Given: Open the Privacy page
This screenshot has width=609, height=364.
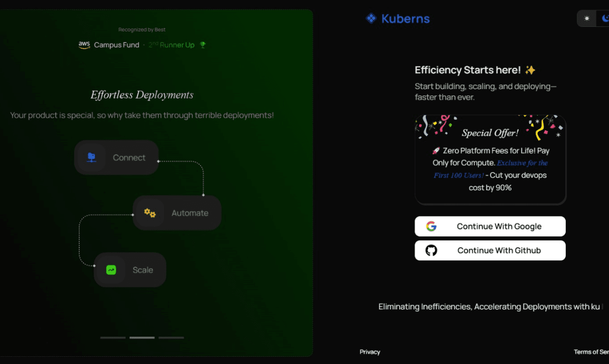Looking at the screenshot, I should click(370, 352).
